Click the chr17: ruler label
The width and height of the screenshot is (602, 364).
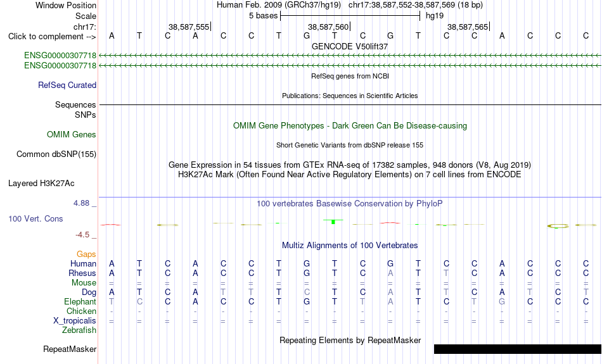[84, 27]
